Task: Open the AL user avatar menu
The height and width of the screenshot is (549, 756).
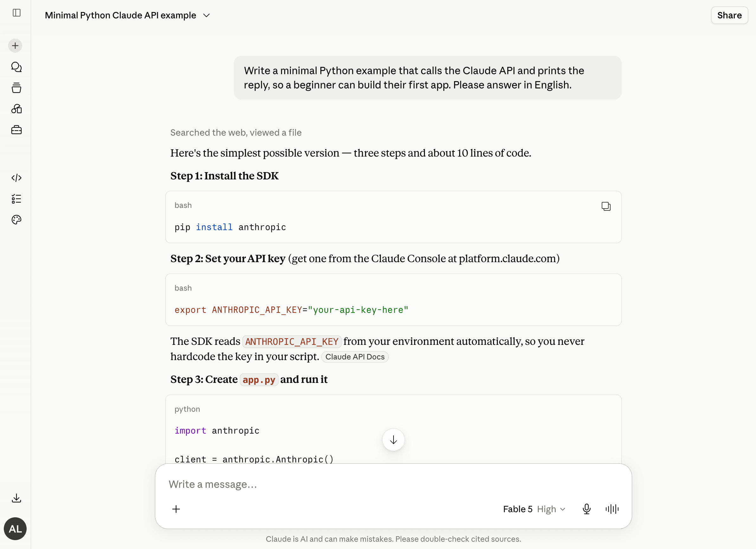Action: click(15, 529)
